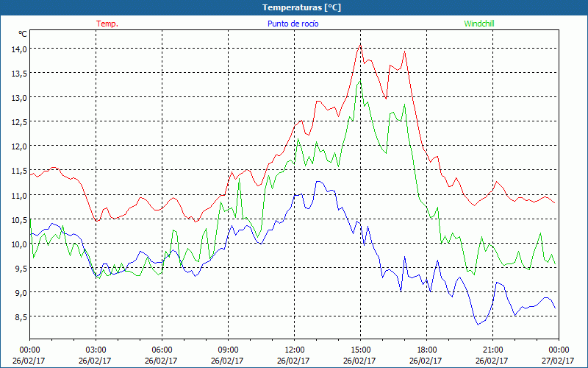Click the 8,5 y-axis value

(x=21, y=317)
